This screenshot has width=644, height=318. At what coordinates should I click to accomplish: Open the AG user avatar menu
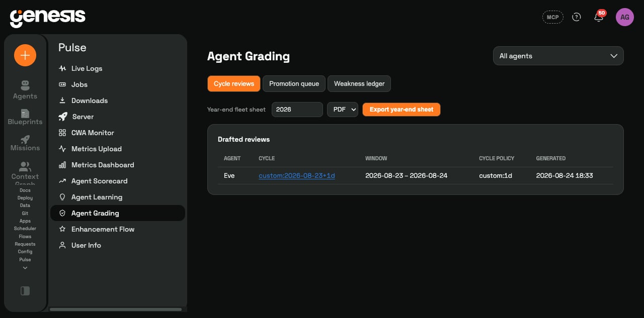point(625,17)
